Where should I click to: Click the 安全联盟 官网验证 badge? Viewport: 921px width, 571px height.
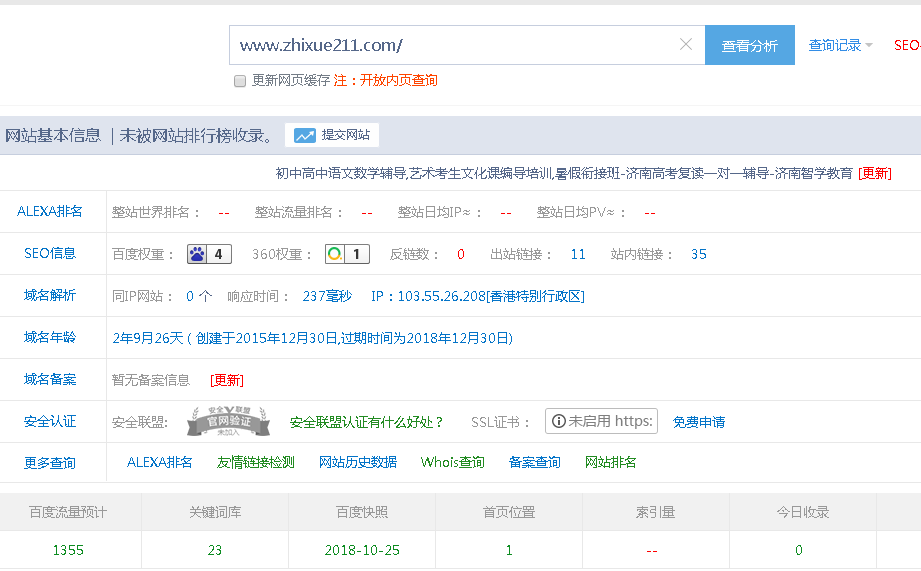[228, 421]
